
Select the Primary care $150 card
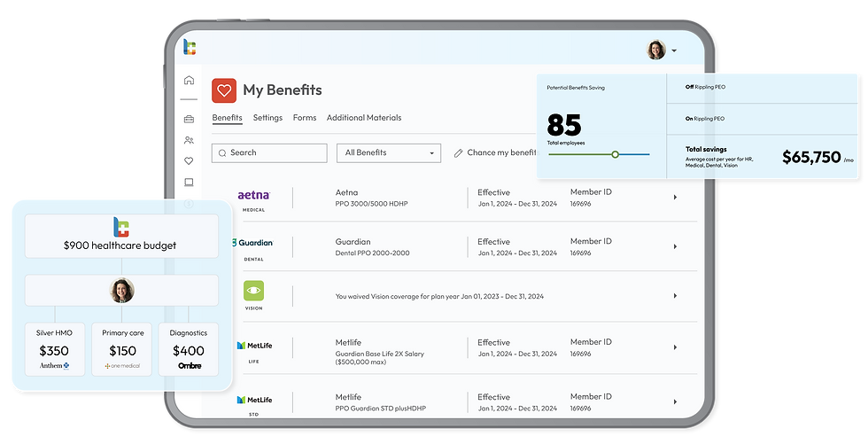pos(122,349)
